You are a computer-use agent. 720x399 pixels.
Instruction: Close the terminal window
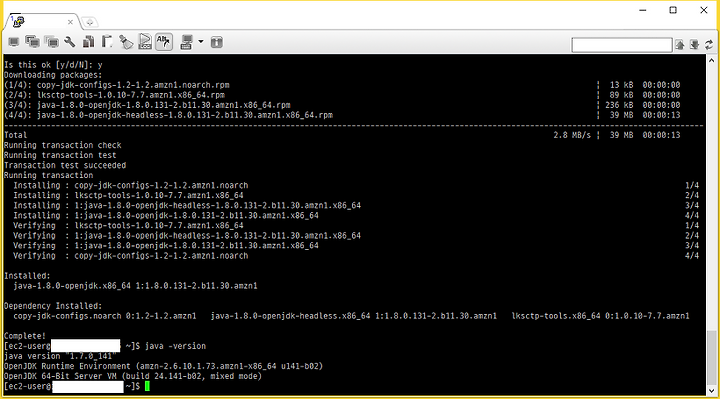point(703,10)
